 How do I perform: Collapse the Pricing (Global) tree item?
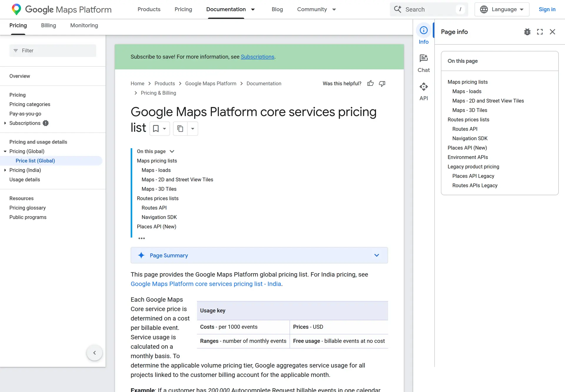[5, 151]
